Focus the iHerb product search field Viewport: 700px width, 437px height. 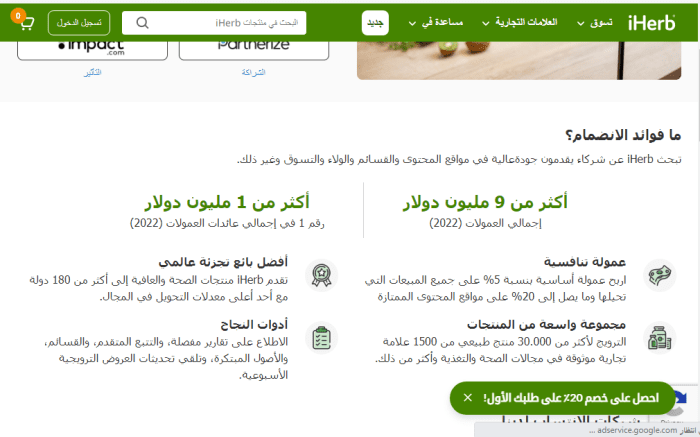pos(214,23)
